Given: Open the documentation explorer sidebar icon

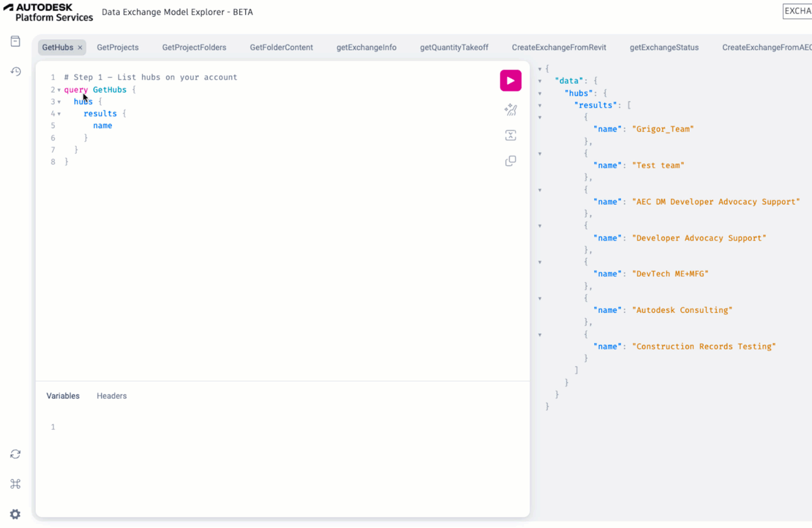Looking at the screenshot, I should pos(16,42).
